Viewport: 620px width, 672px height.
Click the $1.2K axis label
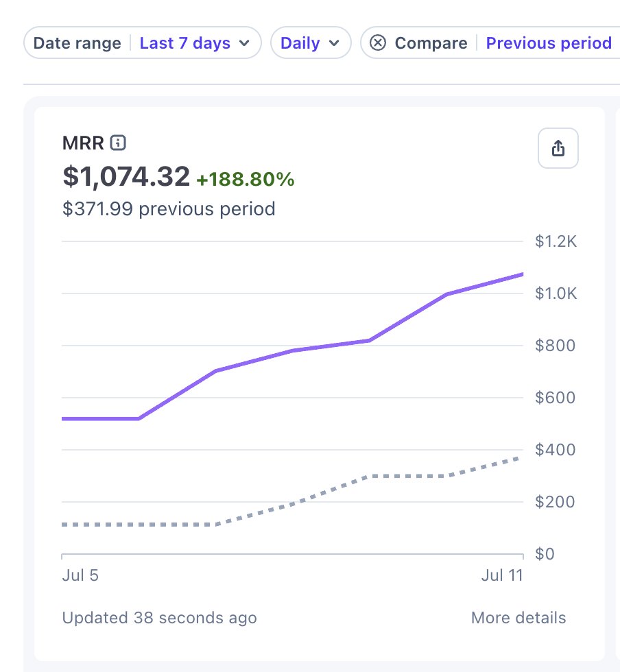(556, 241)
